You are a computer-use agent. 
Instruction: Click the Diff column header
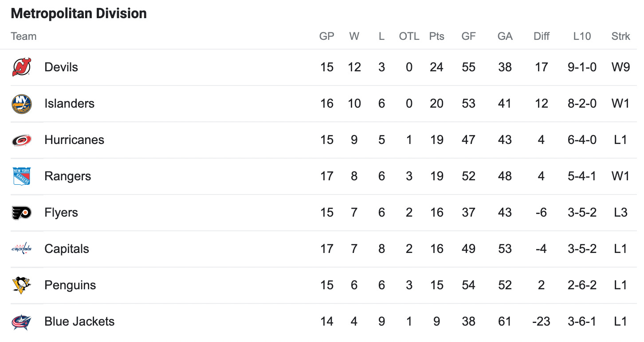click(541, 36)
